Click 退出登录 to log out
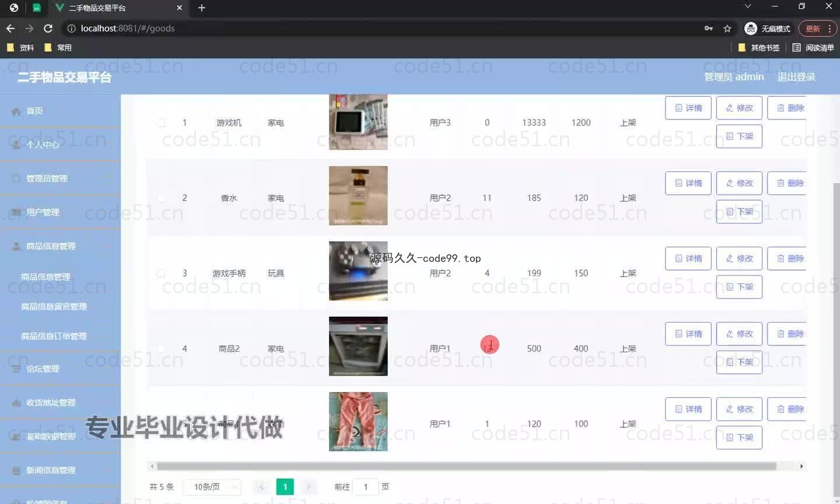The image size is (840, 504). (x=796, y=76)
